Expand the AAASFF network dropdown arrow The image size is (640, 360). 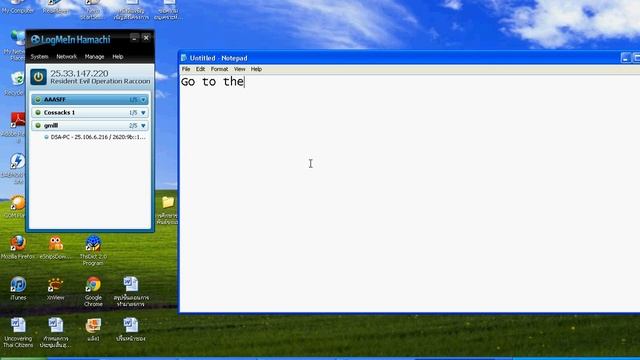point(143,100)
